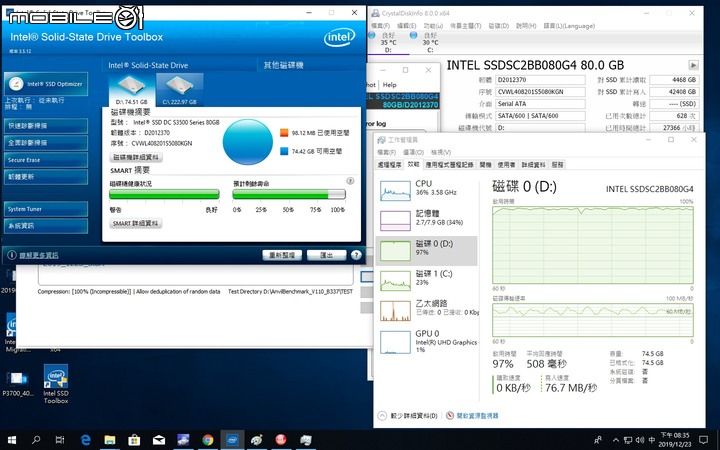Run 快速診斷掃描 in Intel SSD Toolbox

click(46, 125)
